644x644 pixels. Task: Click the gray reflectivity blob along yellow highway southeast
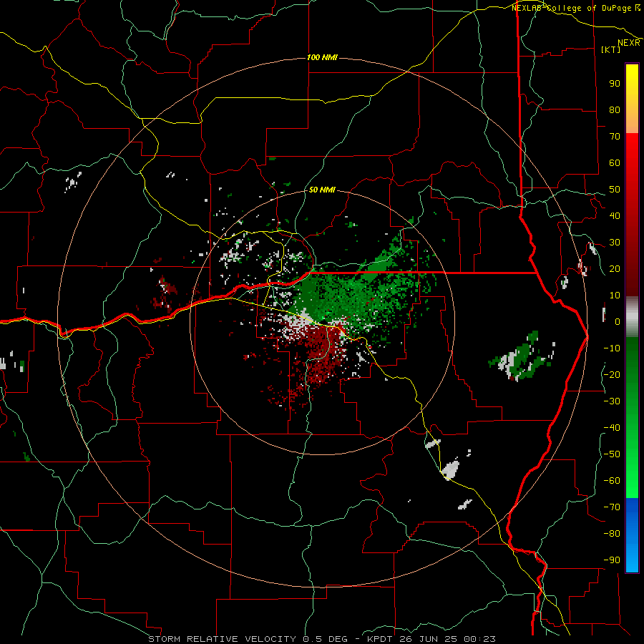pyautogui.click(x=450, y=470)
